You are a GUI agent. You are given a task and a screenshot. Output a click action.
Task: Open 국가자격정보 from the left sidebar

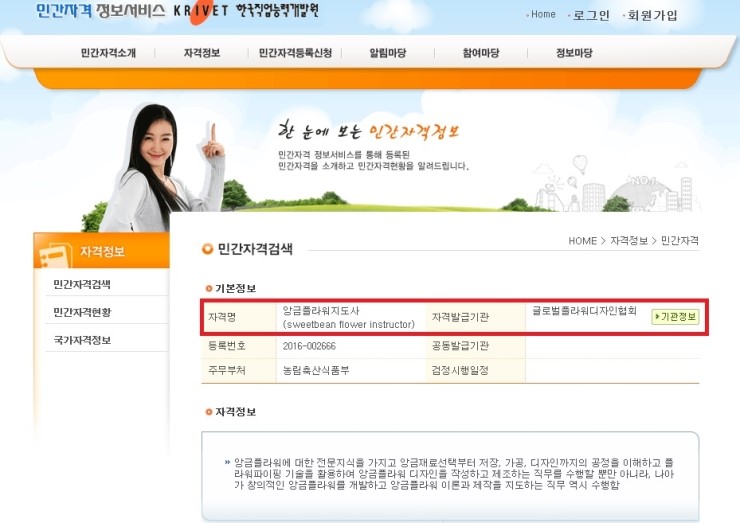tap(82, 340)
